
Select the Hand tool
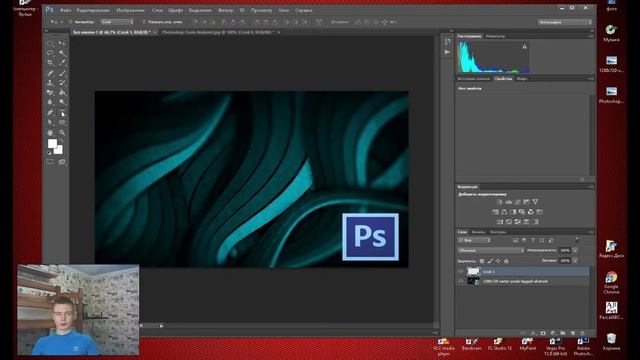[x=50, y=133]
